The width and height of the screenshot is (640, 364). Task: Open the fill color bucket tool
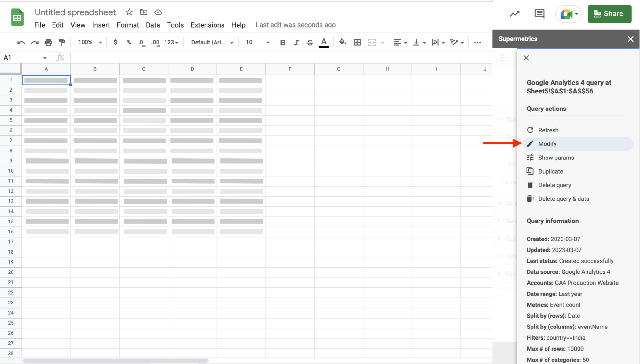point(342,42)
